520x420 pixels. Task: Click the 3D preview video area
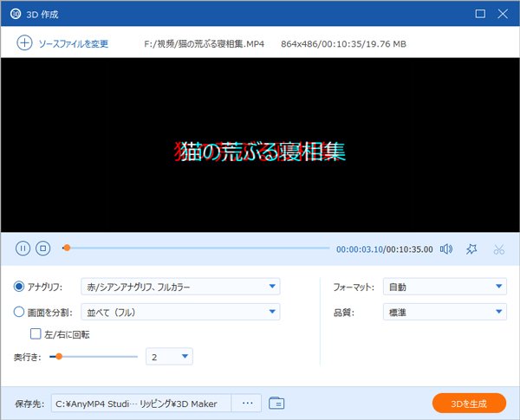260,145
